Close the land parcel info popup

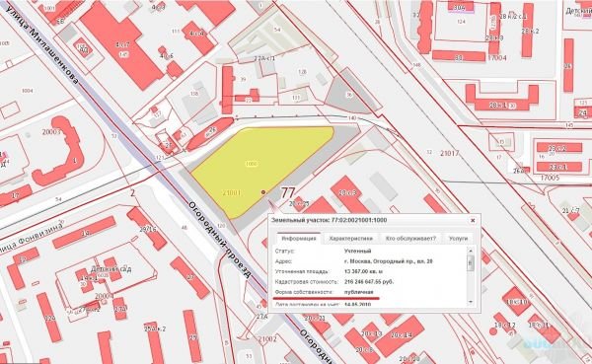pyautogui.click(x=473, y=221)
